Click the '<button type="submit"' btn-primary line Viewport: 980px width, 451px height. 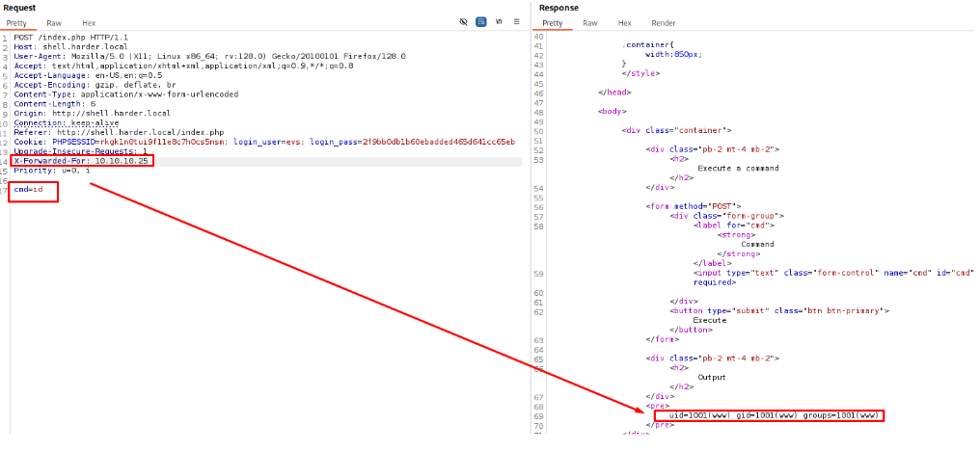[779, 310]
